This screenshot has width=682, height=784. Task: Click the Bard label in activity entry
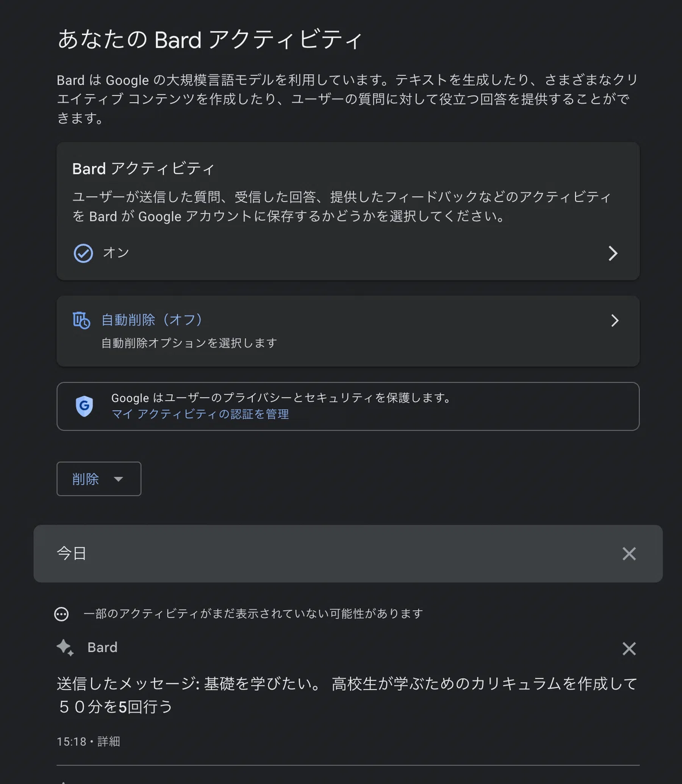102,648
